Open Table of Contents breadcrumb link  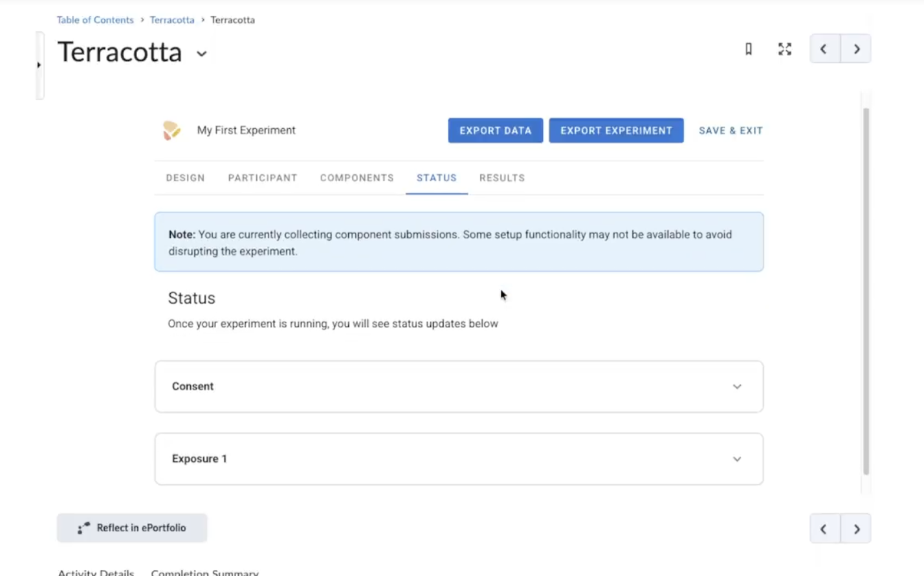95,20
